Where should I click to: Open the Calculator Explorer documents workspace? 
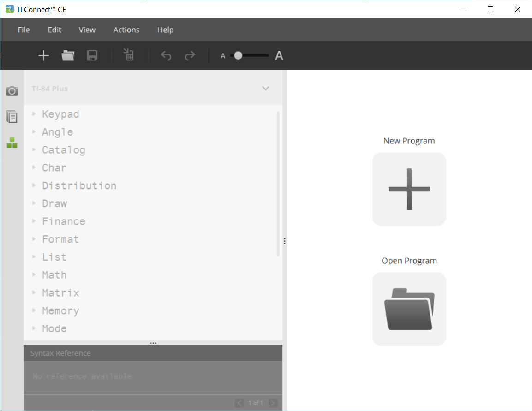point(12,117)
